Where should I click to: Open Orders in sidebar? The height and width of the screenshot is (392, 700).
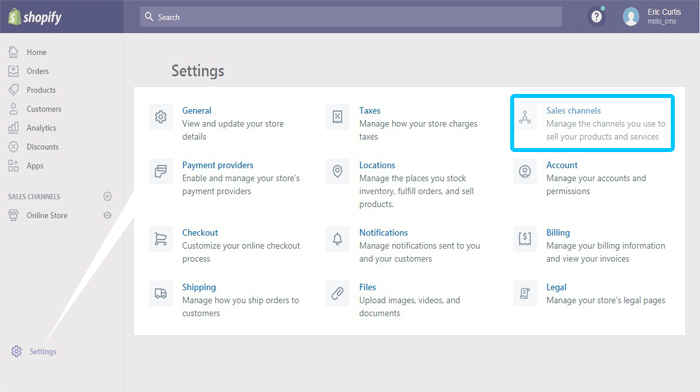(x=38, y=71)
